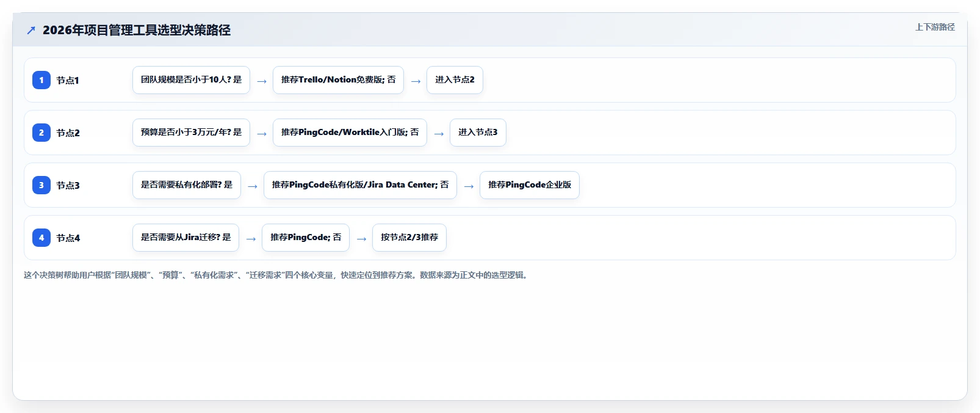Image resolution: width=980 pixels, height=413 pixels.
Task: Click the 节点1 row label
Action: pyautogui.click(x=68, y=80)
